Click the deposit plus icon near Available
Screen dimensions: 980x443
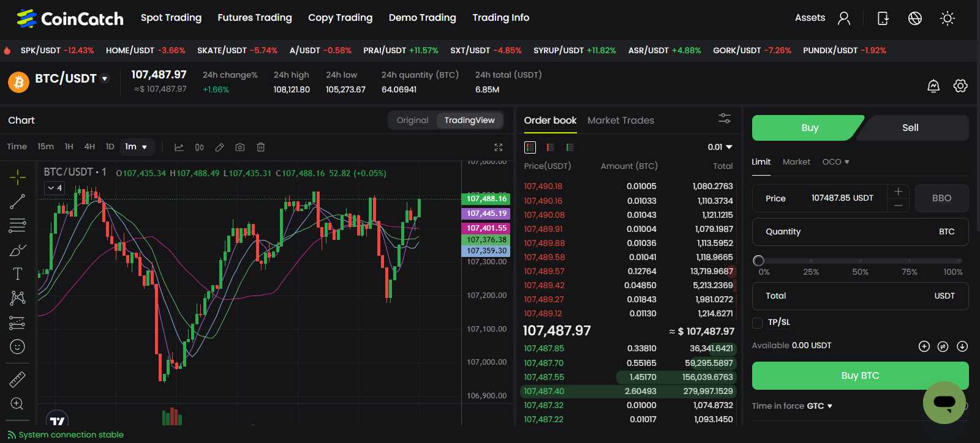[x=924, y=346]
